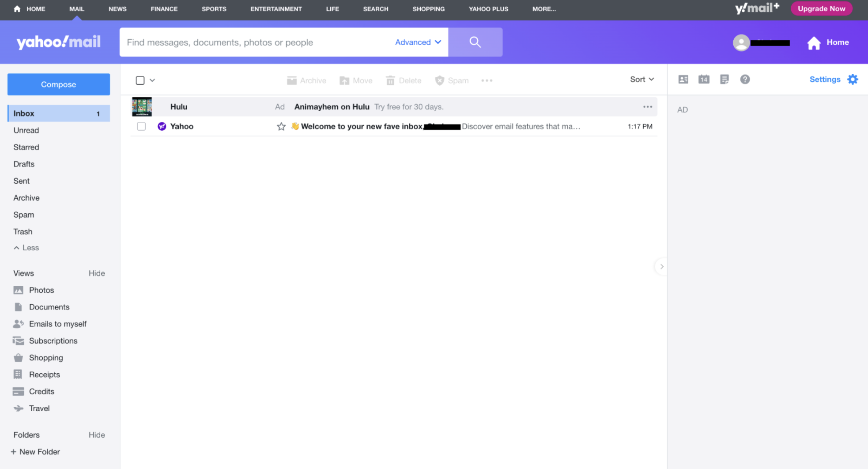Open the Documents view icon
The width and height of the screenshot is (868, 469).
[x=18, y=307]
